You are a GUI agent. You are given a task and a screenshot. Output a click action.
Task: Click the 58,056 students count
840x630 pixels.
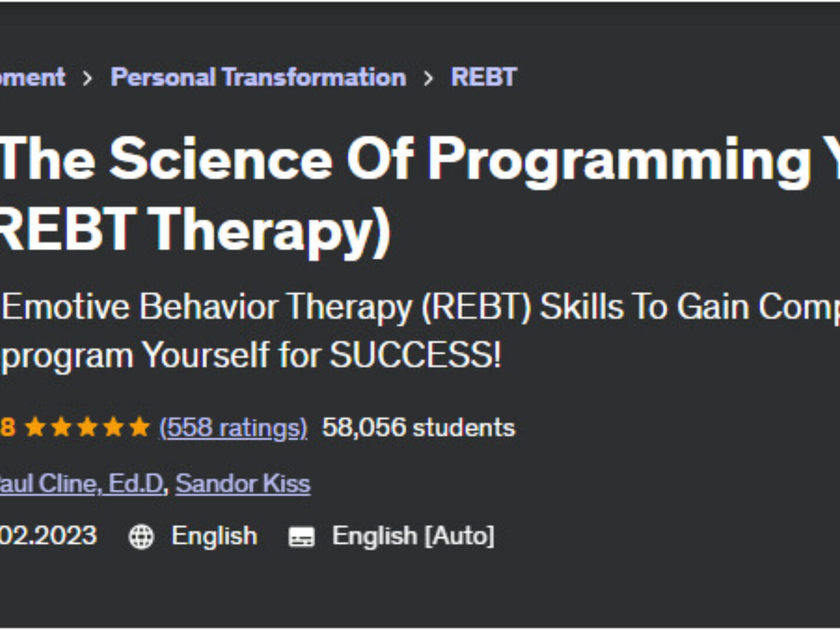coord(418,428)
